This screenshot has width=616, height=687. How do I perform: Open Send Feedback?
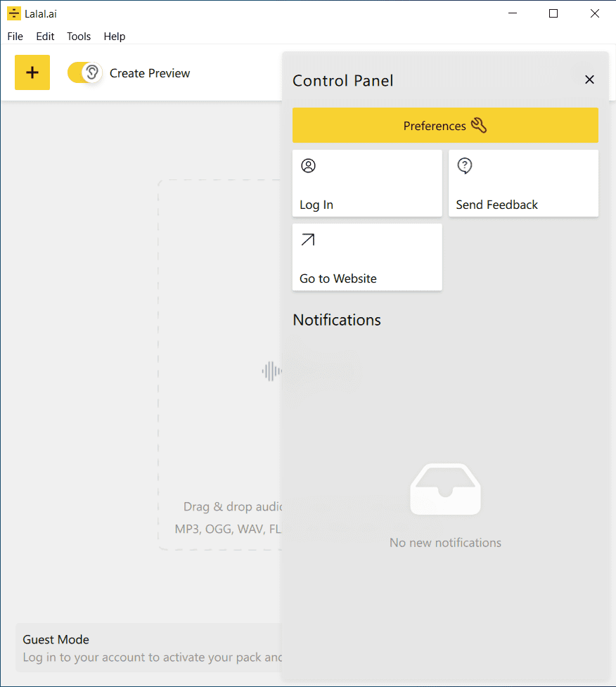524,183
